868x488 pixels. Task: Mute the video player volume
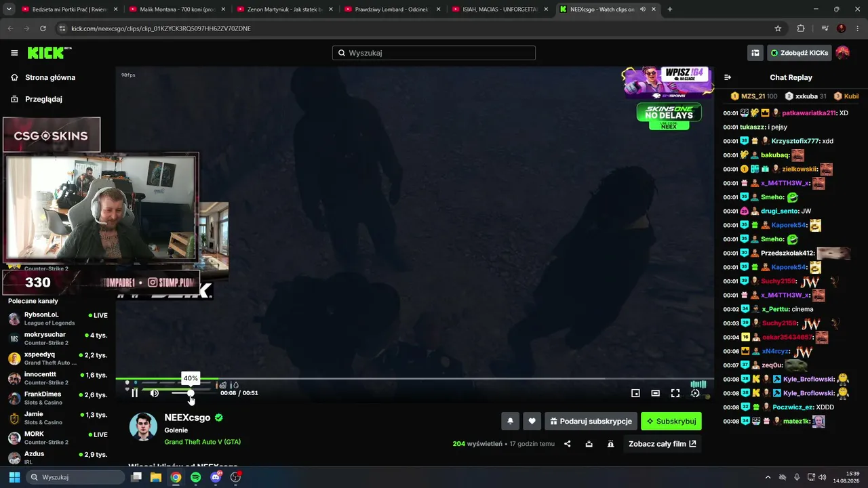155,393
